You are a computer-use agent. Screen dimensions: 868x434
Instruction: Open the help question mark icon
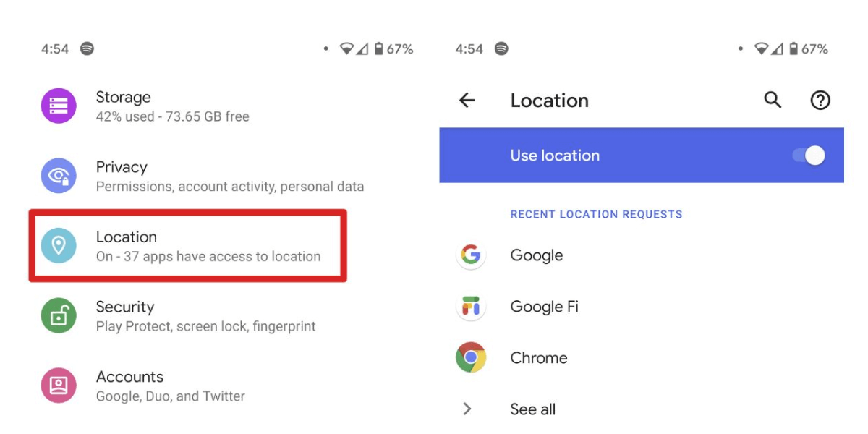click(820, 101)
